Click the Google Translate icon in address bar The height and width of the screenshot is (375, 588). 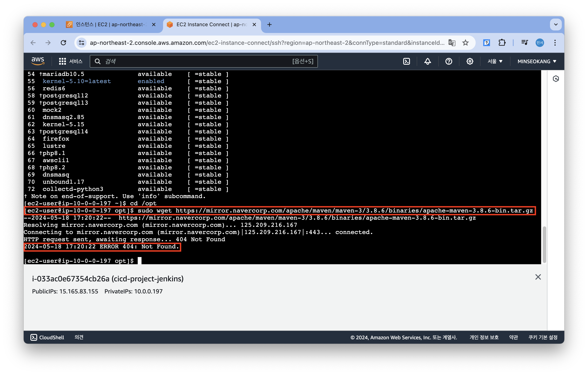point(452,43)
